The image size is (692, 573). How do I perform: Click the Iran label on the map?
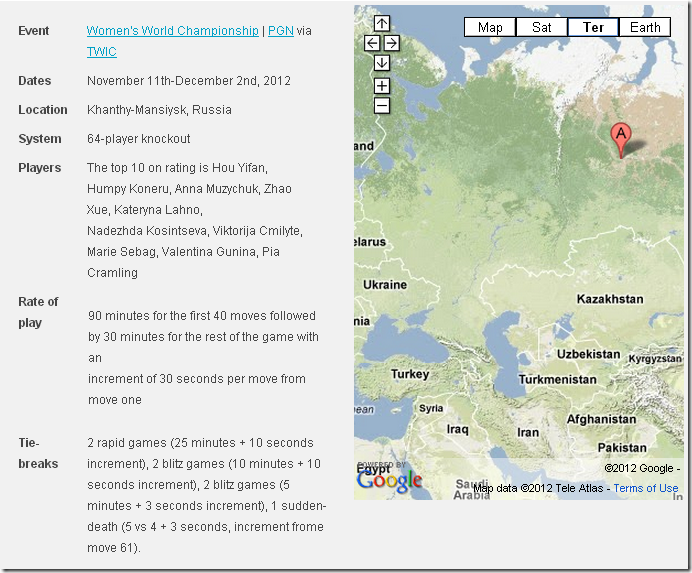click(x=528, y=433)
